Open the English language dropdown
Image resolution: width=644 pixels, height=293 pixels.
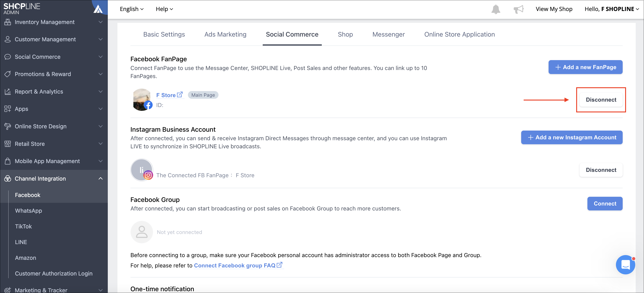pos(132,9)
